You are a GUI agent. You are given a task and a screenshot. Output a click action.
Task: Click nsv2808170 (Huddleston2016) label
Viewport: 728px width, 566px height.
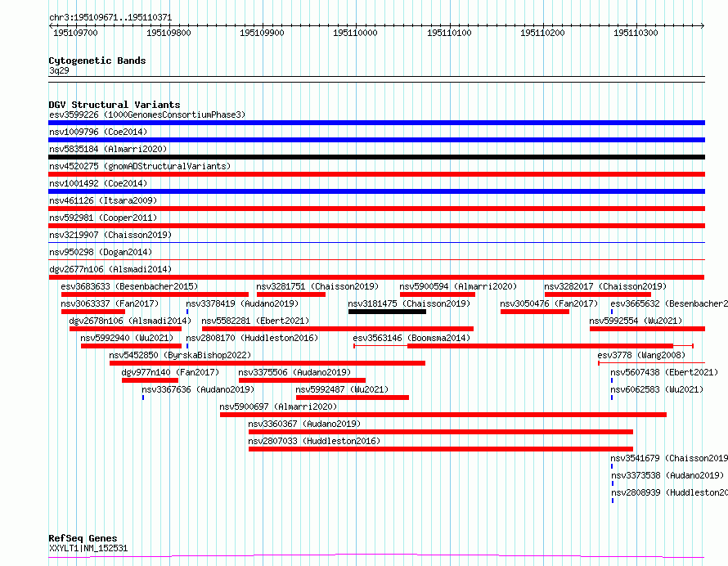pyautogui.click(x=252, y=338)
